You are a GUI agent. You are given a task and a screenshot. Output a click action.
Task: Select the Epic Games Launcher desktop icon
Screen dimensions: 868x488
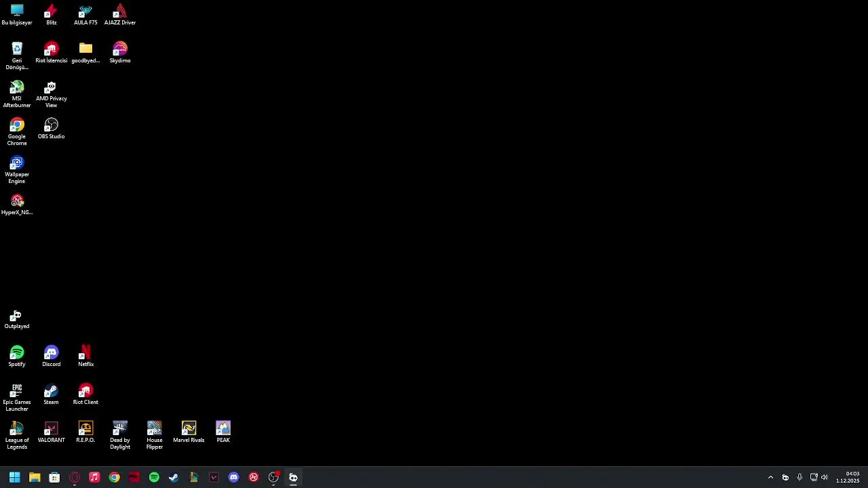(x=17, y=398)
